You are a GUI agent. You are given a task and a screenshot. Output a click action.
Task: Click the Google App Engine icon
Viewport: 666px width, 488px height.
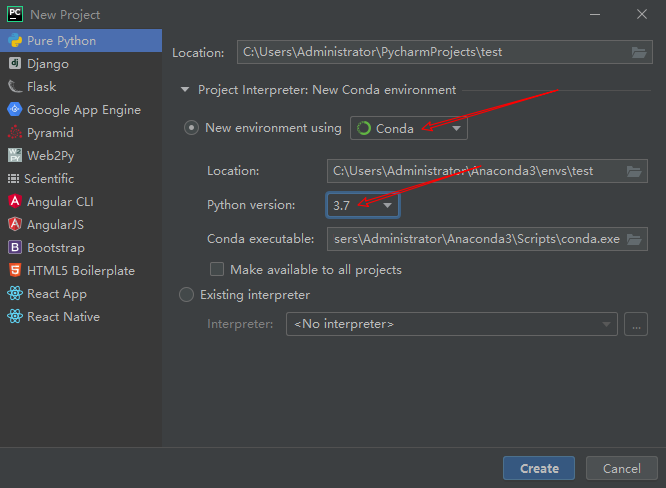pos(15,110)
